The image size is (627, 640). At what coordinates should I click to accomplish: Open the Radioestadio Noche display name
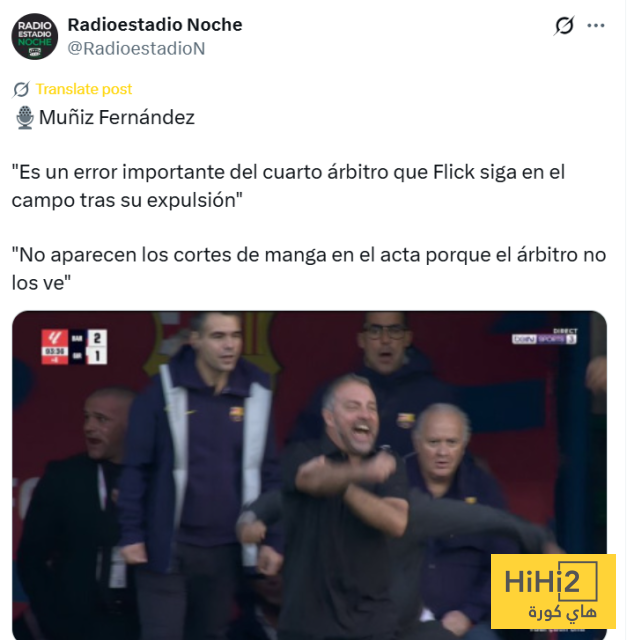tap(155, 25)
